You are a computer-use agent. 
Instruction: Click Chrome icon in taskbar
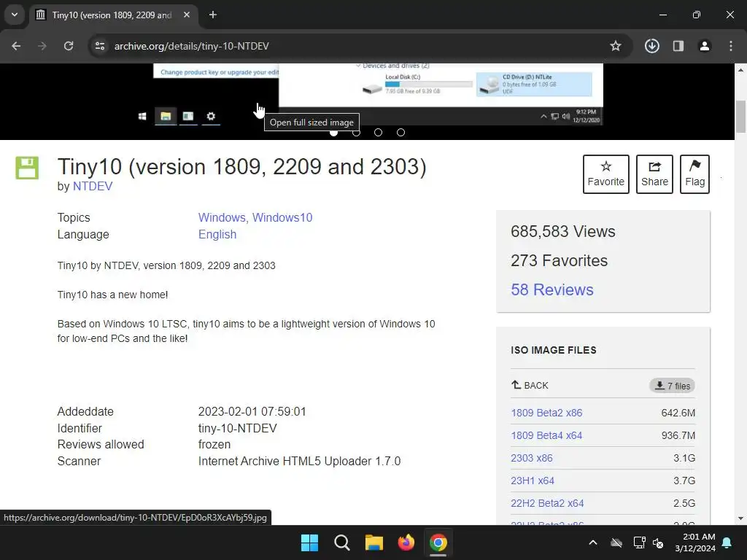pos(438,542)
